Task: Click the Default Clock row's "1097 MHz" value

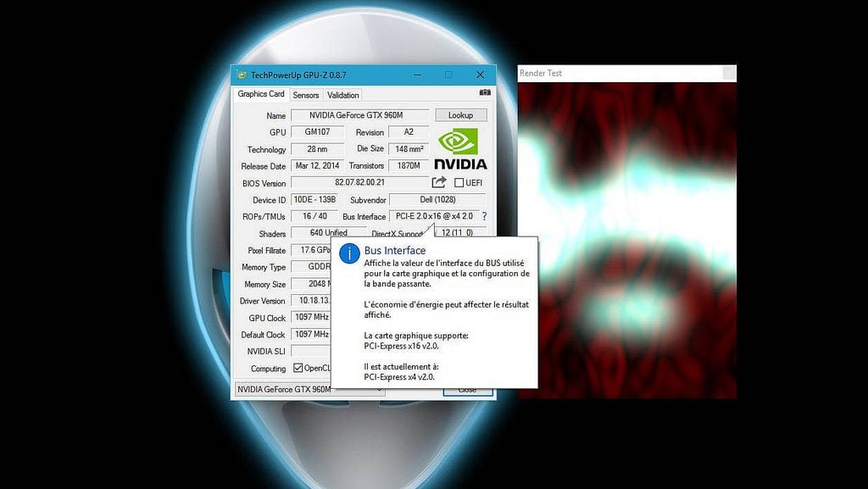Action: click(311, 334)
